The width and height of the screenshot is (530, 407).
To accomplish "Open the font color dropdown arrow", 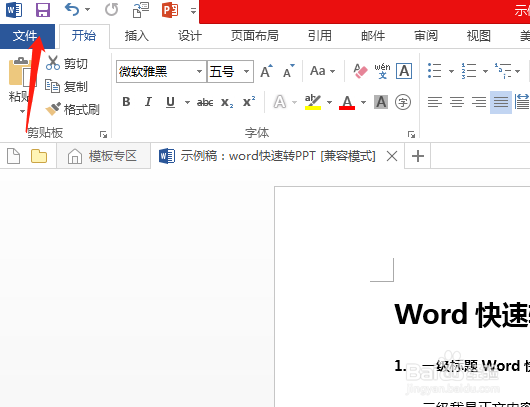I will (x=363, y=102).
